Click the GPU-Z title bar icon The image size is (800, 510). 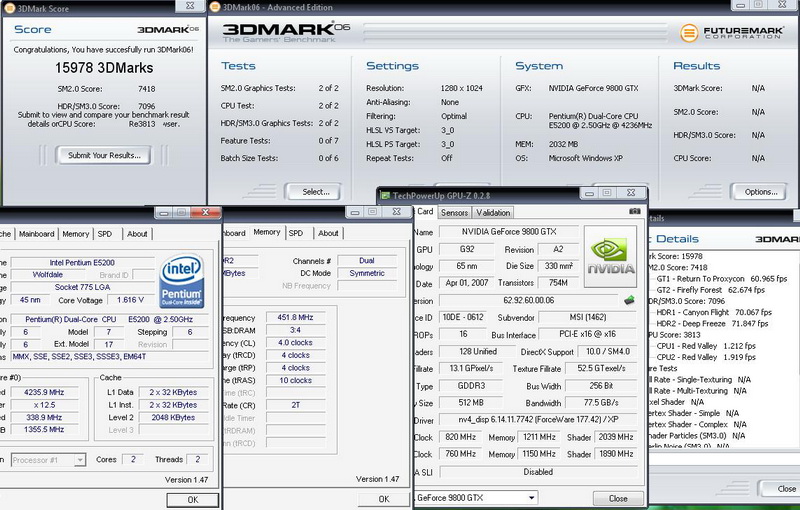tap(386, 196)
